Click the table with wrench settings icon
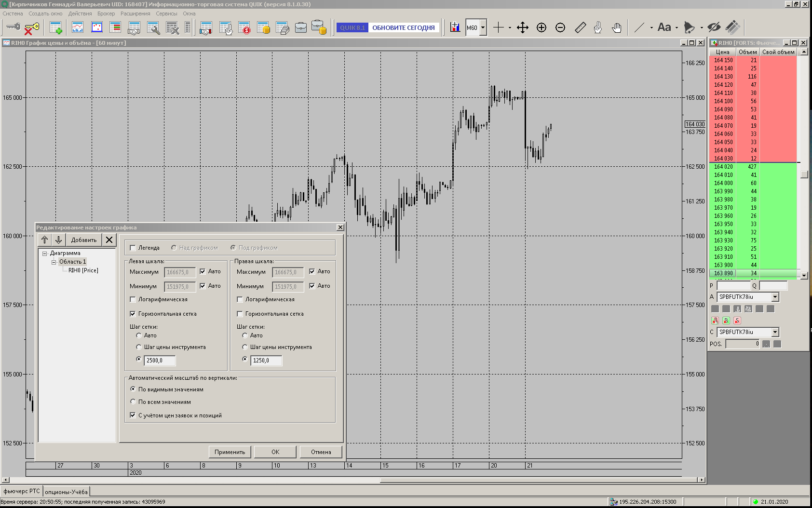The width and height of the screenshot is (812, 508). point(153,28)
